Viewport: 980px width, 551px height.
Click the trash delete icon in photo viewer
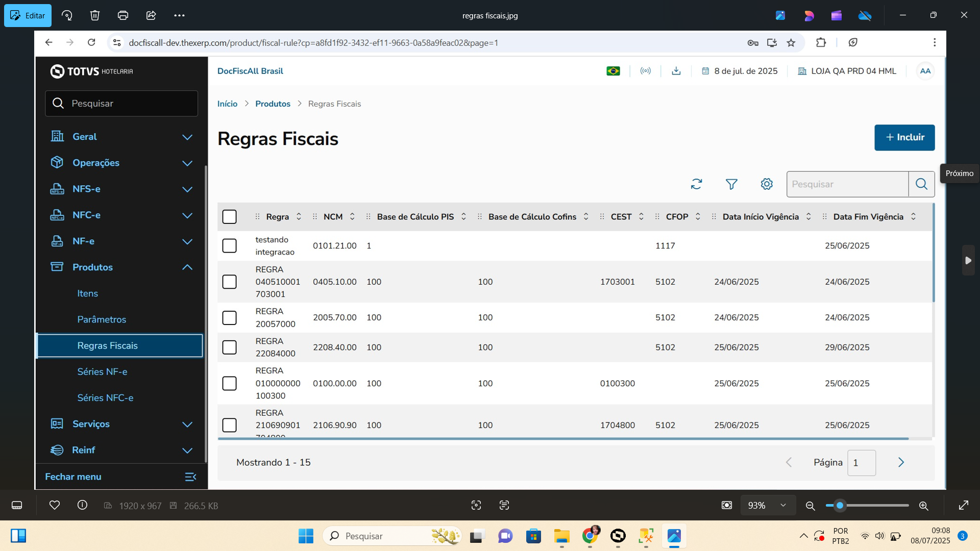coord(95,15)
